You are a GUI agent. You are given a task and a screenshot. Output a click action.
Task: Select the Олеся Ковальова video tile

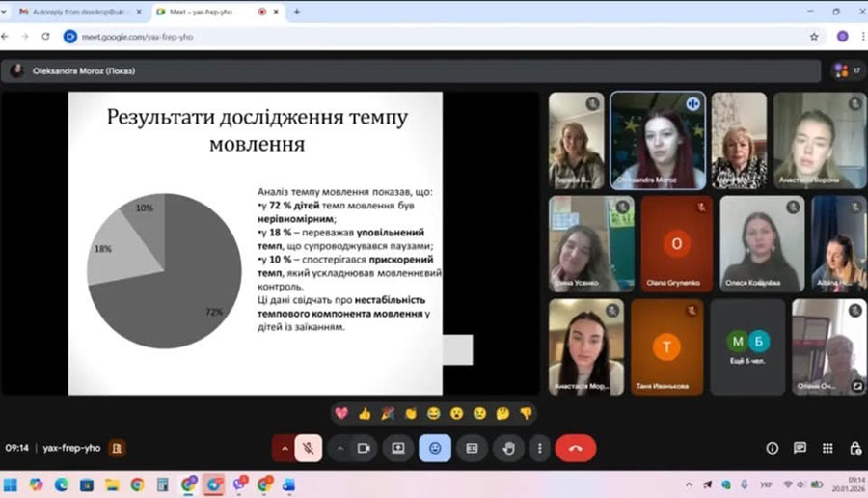pos(762,244)
